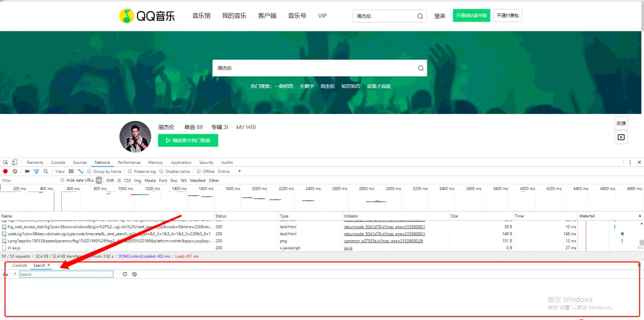
Task: Check the Disable cache option
Action: tap(162, 172)
